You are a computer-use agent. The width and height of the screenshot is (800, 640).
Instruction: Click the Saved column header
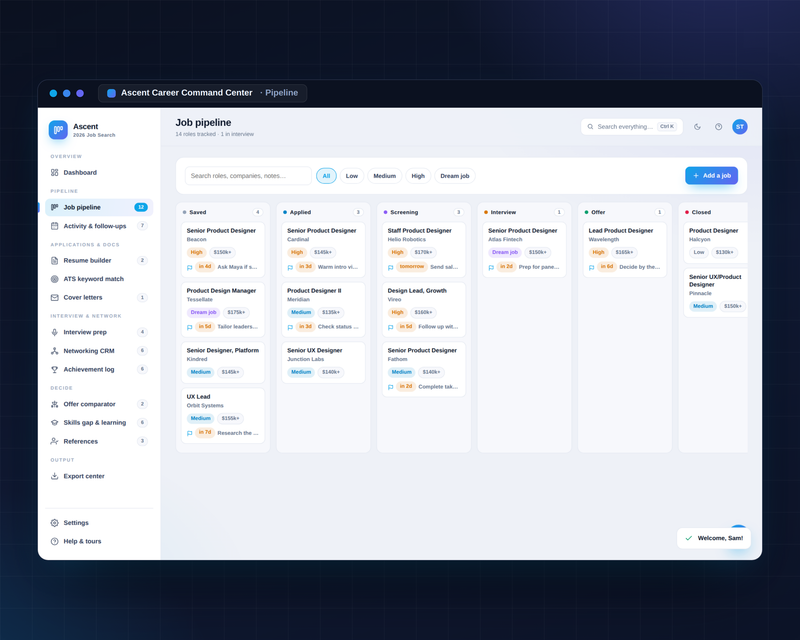click(222, 212)
